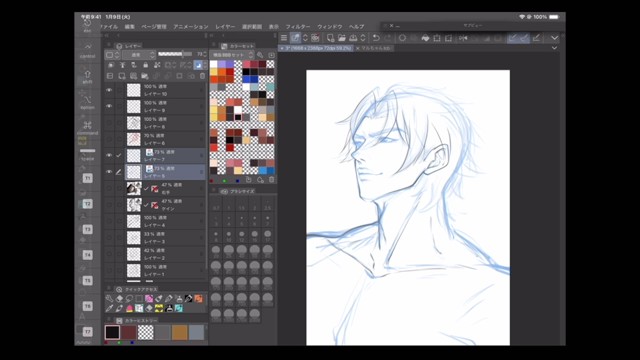Open arrows beside CLIP STUDIO icon
The image size is (640, 360).
tap(305, 38)
